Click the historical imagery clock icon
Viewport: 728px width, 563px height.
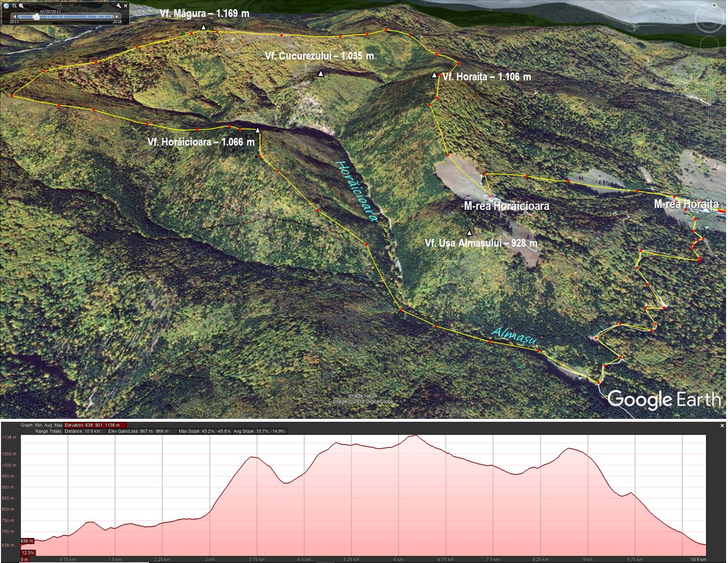pos(6,6)
